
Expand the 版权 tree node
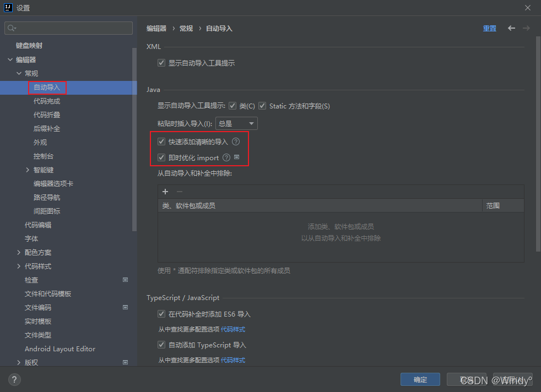[19, 362]
